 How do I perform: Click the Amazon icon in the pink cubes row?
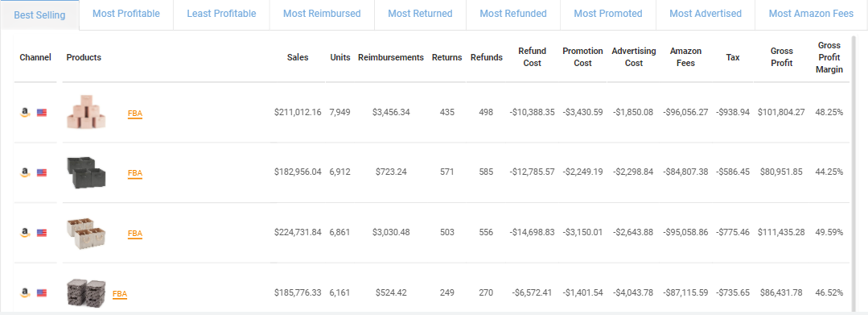click(x=25, y=113)
